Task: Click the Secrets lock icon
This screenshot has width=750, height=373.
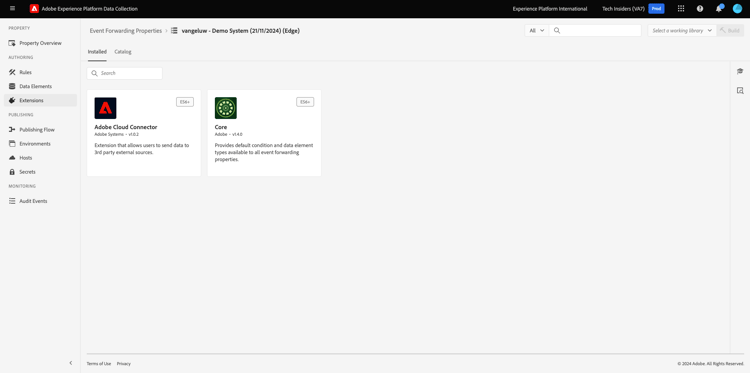Action: click(12, 172)
